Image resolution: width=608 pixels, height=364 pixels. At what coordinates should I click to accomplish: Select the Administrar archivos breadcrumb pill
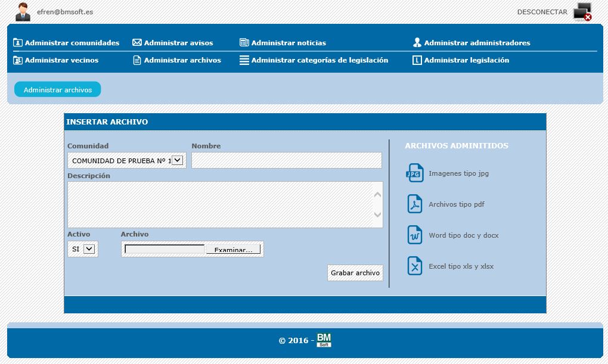pyautogui.click(x=58, y=89)
